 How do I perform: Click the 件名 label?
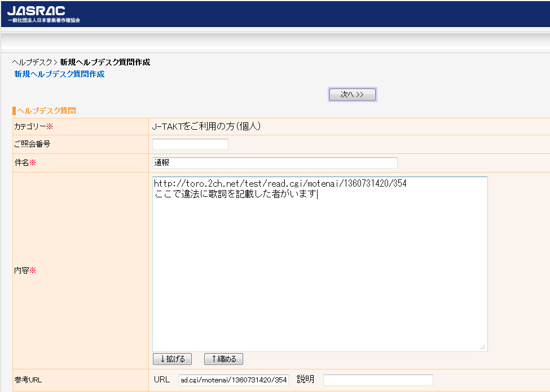point(25,162)
